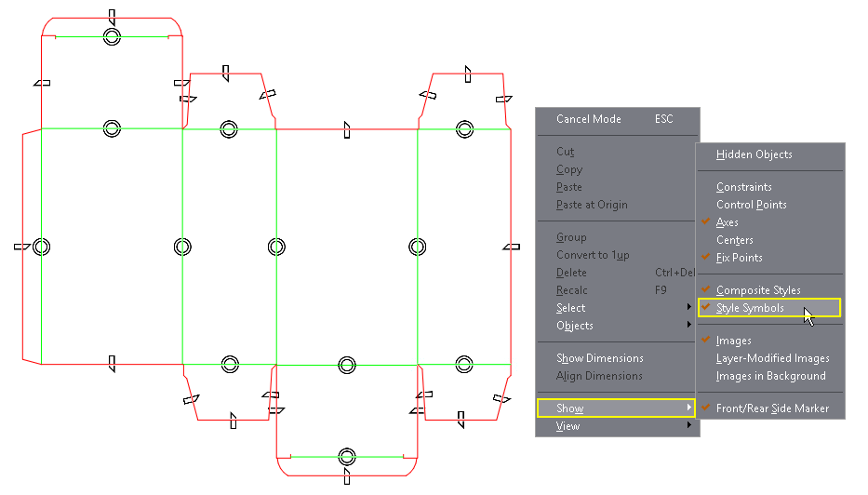Click Recalc in the context menu
The image size is (868, 495).
tap(571, 290)
